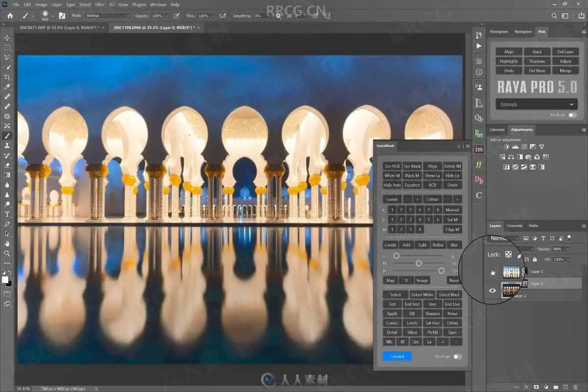Select the Move tool

click(x=7, y=38)
